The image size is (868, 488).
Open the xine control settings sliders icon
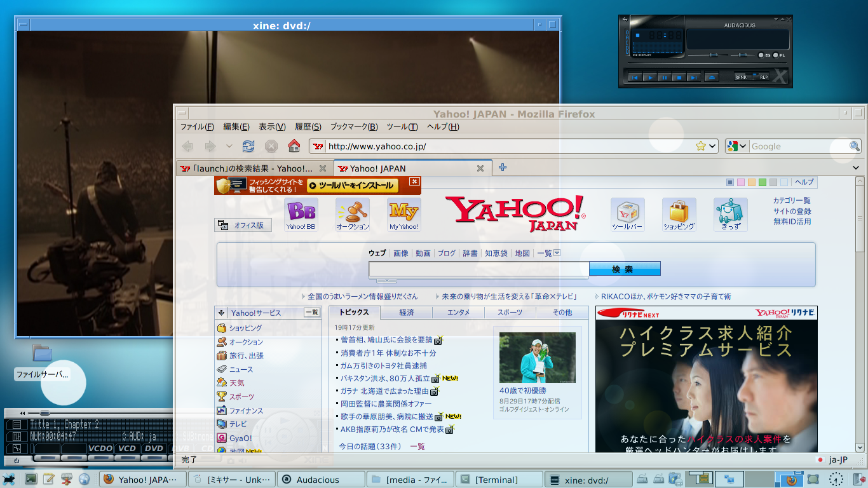tap(17, 437)
